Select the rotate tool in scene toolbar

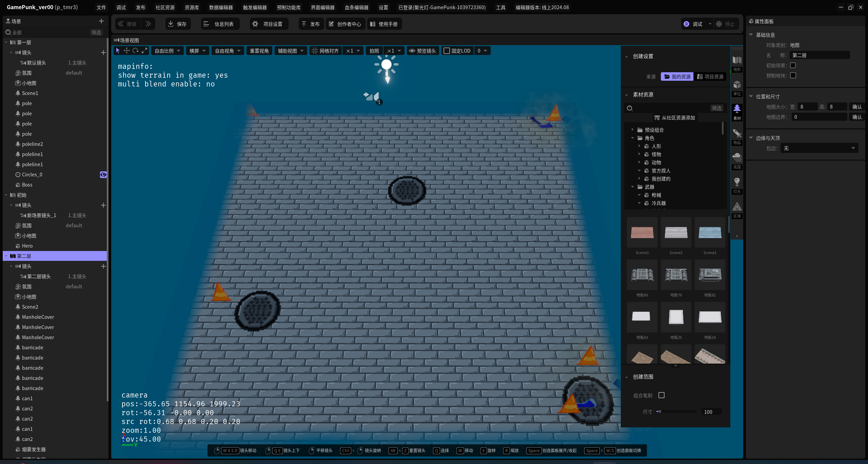coord(135,51)
